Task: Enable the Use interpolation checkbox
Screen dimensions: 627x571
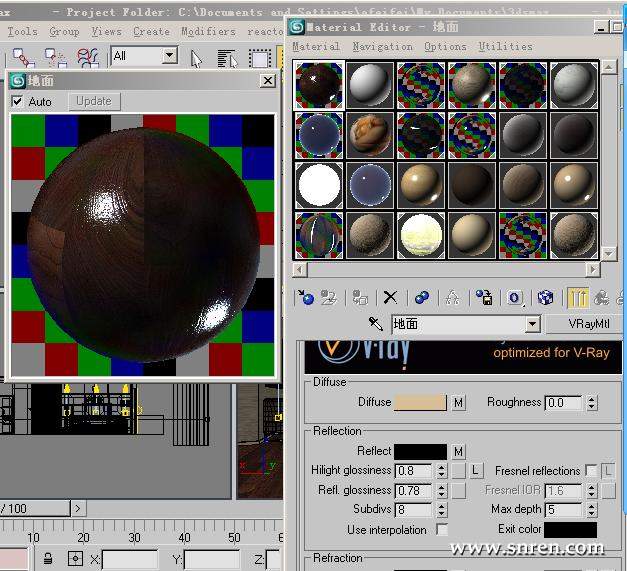Action: pos(441,530)
